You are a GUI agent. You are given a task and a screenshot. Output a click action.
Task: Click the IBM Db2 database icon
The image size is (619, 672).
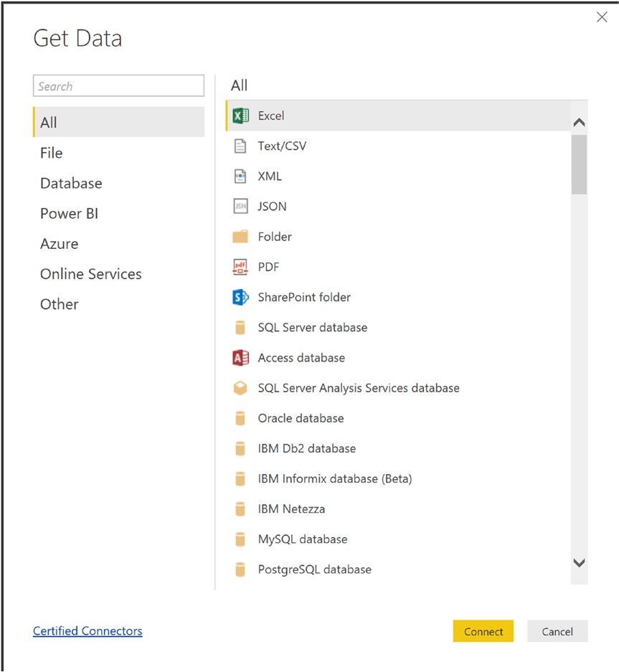240,449
